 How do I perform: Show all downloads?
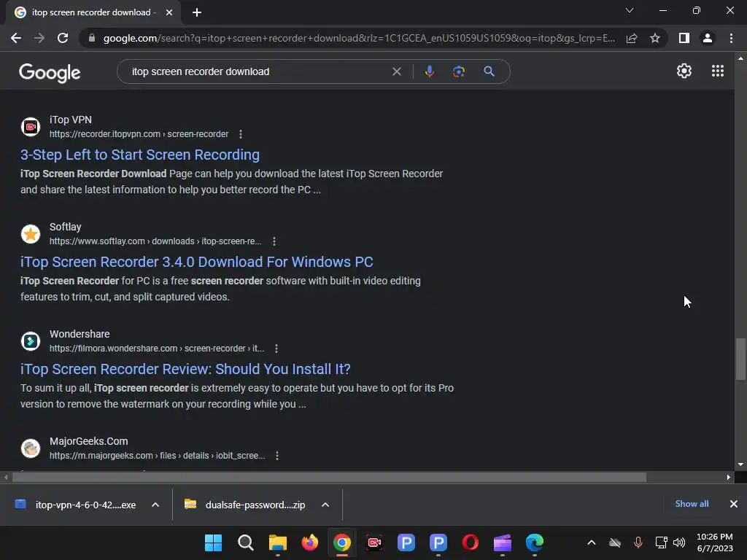coord(692,504)
